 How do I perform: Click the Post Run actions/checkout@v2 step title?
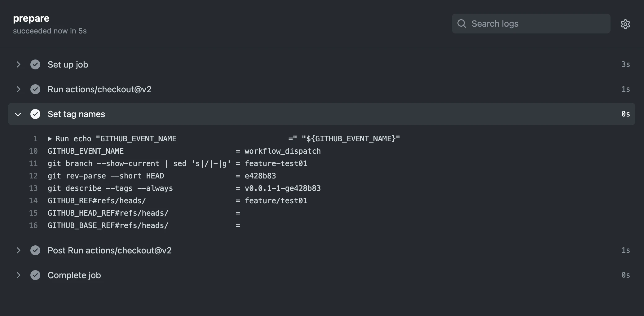109,250
